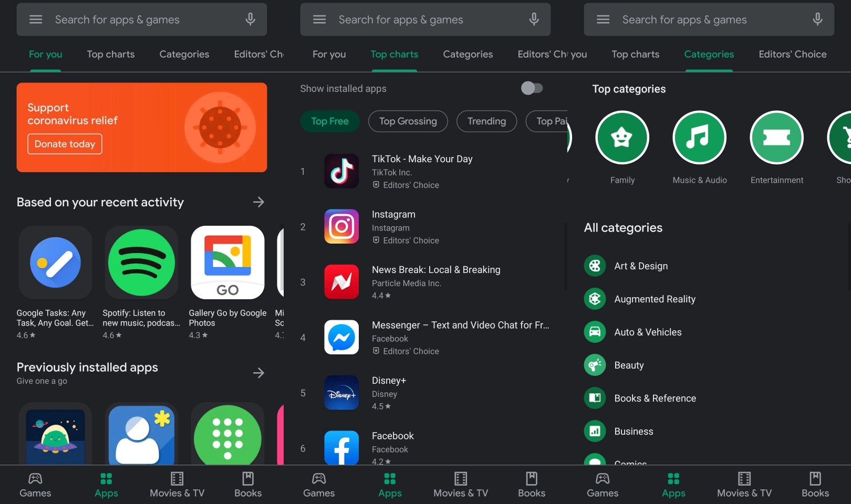
Task: Click search field in the For you screen
Action: coord(142,19)
